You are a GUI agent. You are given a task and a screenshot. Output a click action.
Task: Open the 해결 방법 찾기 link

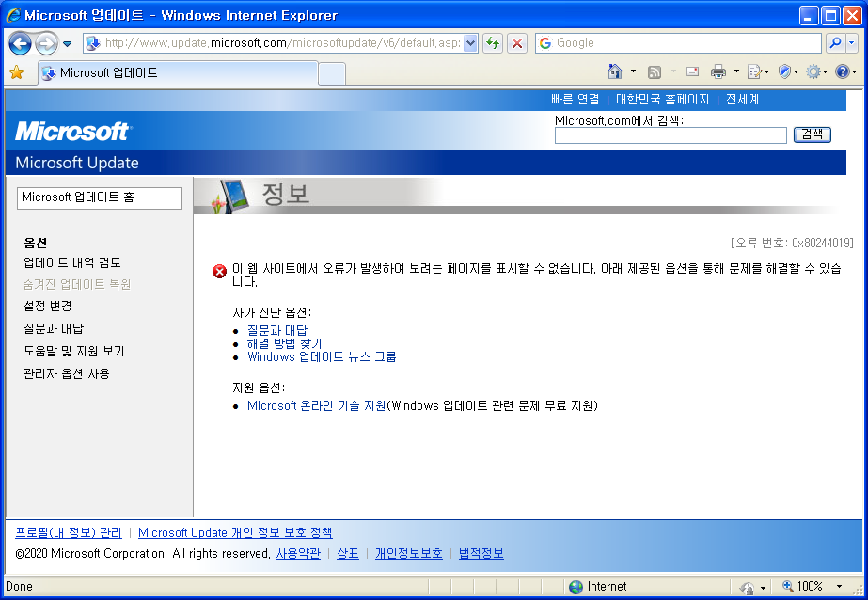pos(284,343)
